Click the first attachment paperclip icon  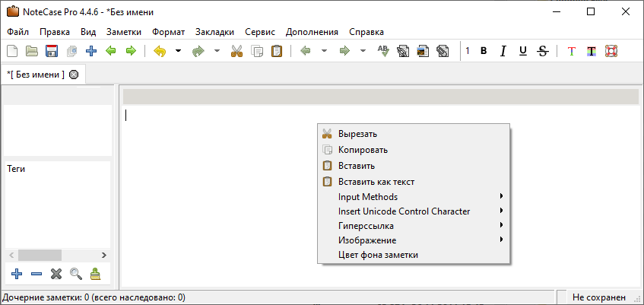[403, 52]
